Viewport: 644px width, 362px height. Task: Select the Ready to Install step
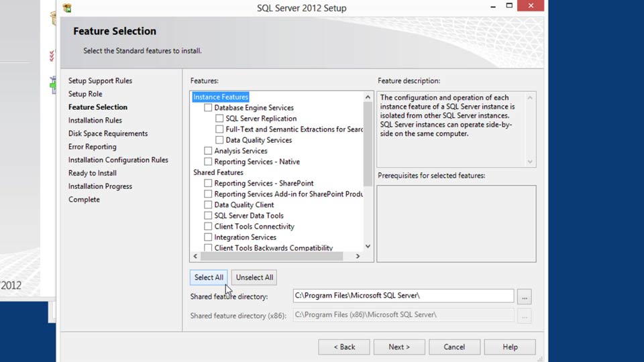click(93, 173)
